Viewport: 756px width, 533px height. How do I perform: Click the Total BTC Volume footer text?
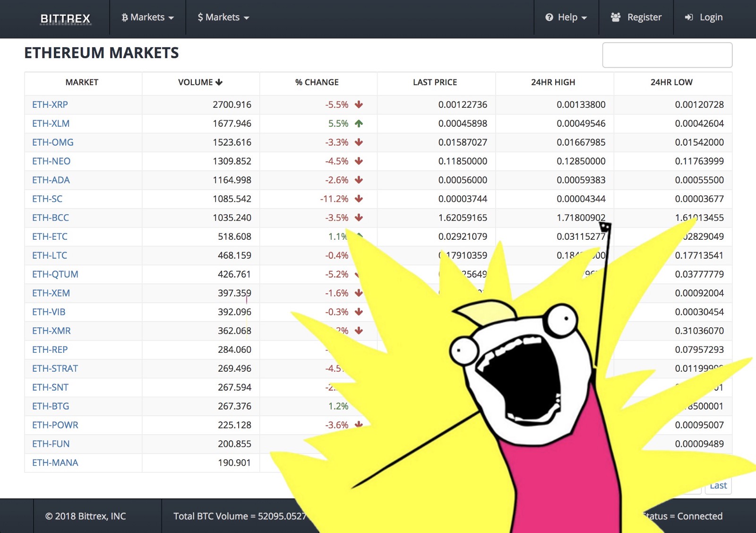tap(240, 516)
